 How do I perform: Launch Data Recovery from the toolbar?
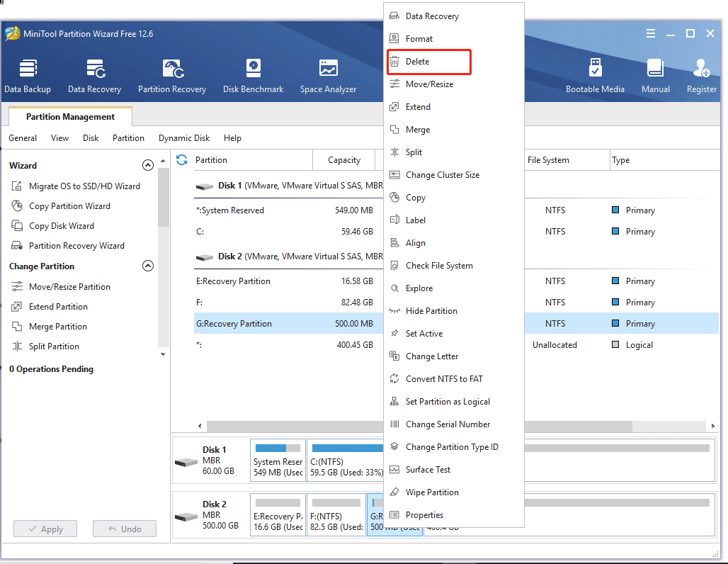[94, 76]
